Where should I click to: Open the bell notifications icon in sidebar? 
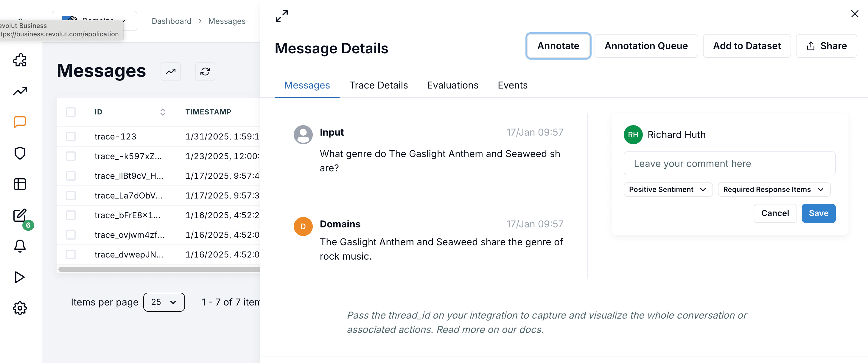coord(20,246)
